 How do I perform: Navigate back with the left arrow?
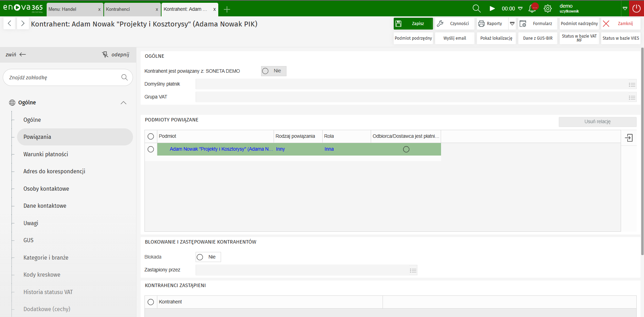pos(9,24)
